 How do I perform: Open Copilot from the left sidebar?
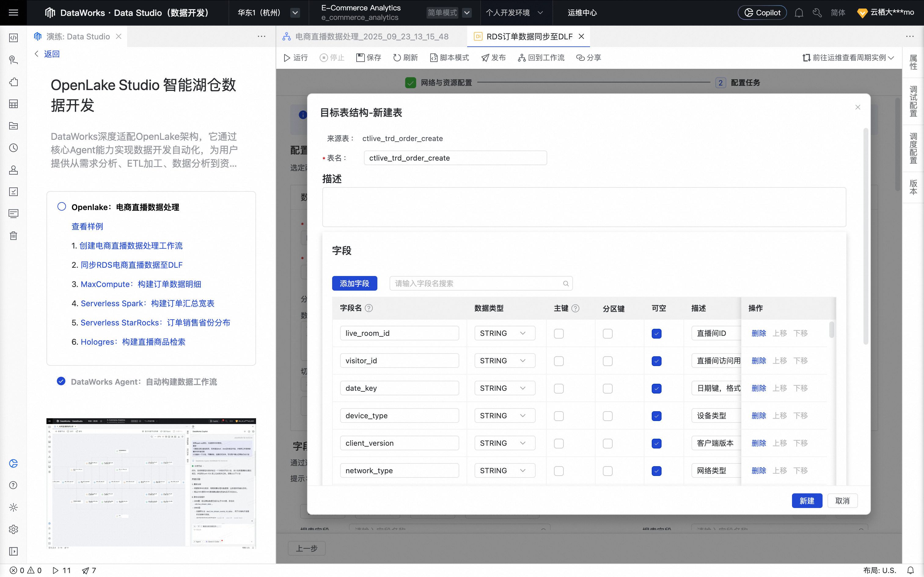pos(13,463)
